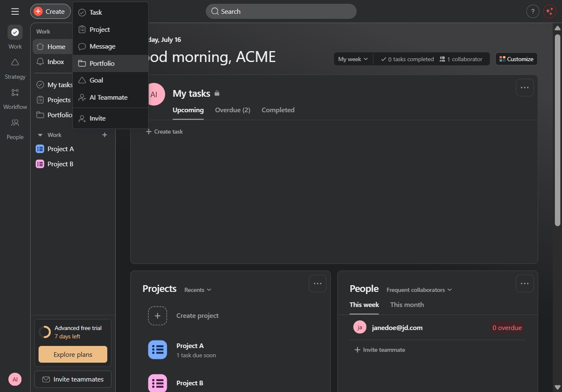This screenshot has width=562, height=392.
Task: Switch to the Upcoming tab
Action: [x=188, y=110]
